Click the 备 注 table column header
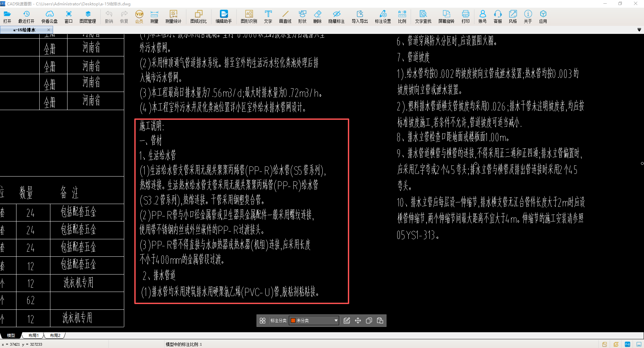 tap(69, 193)
